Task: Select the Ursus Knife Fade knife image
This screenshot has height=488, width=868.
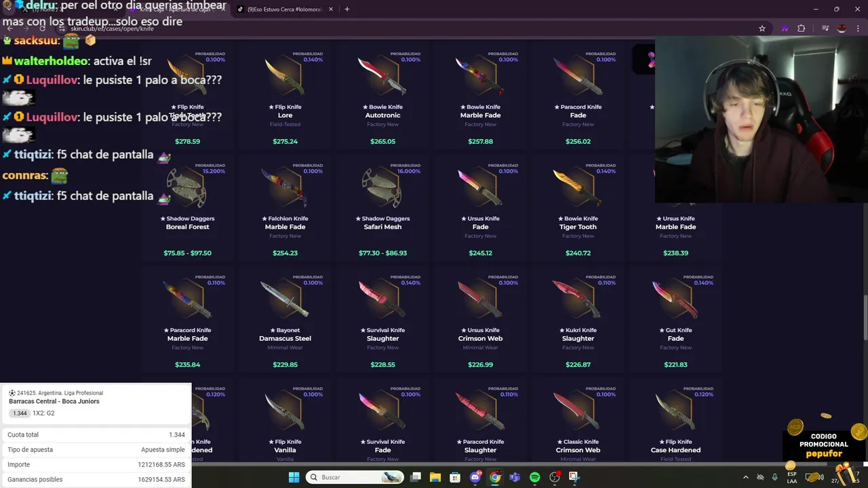Action: point(480,188)
